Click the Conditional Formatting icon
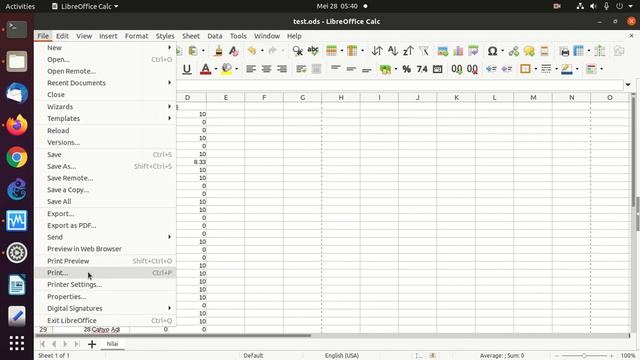The height and width of the screenshot is (360, 640). pos(591,69)
